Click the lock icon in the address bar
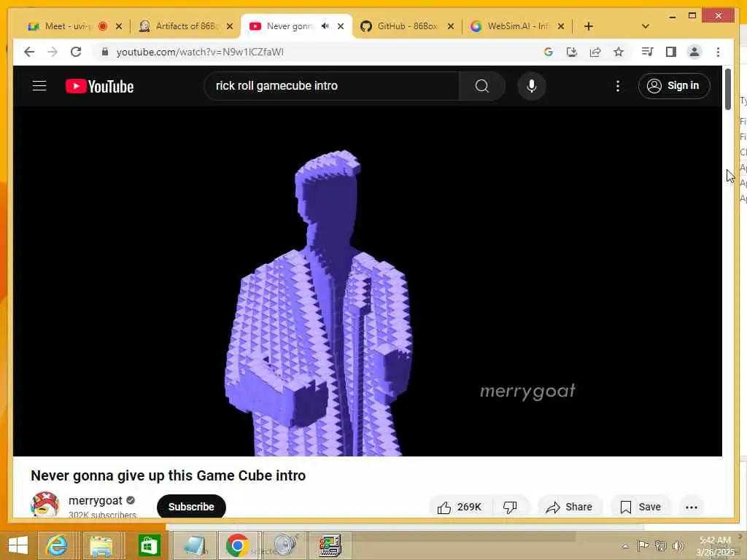The image size is (747, 560). [105, 52]
